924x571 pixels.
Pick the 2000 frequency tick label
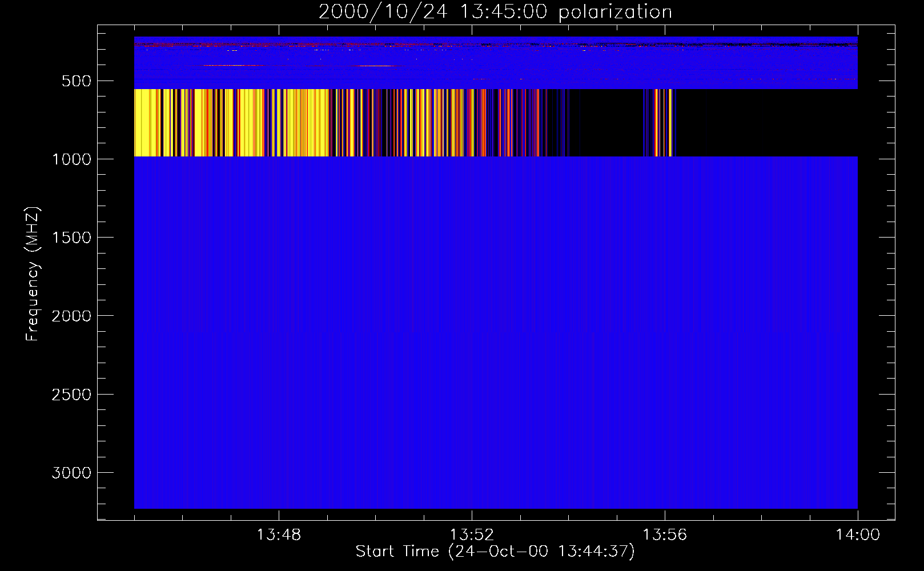pyautogui.click(x=71, y=316)
